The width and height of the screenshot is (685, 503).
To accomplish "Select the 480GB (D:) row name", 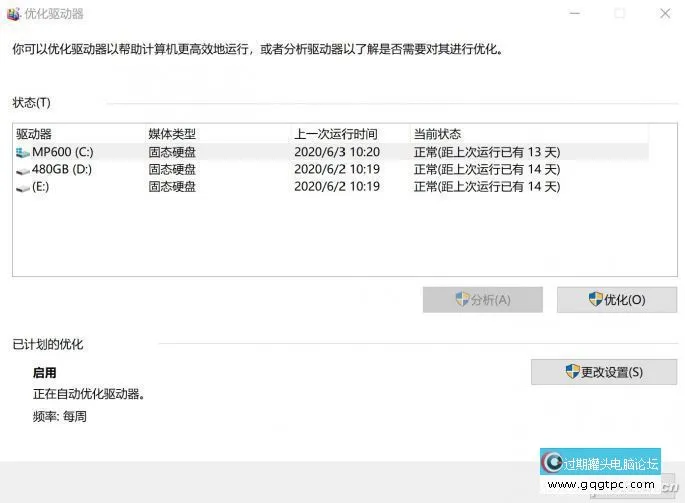I will tap(62, 169).
